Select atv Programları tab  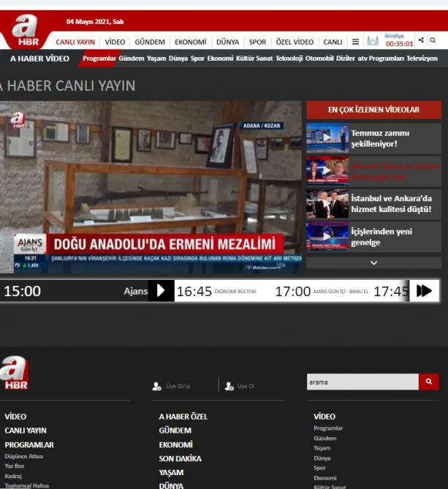click(381, 58)
